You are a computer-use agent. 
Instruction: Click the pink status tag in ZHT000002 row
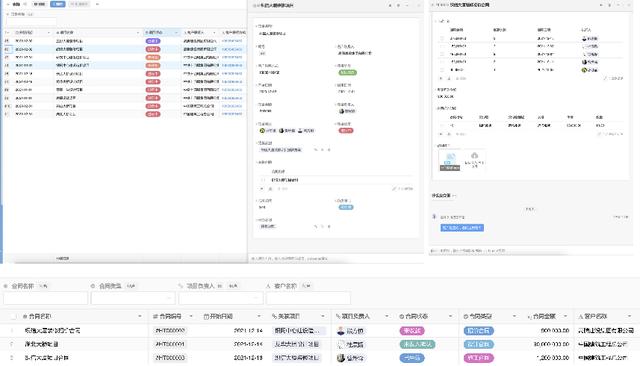coord(412,331)
